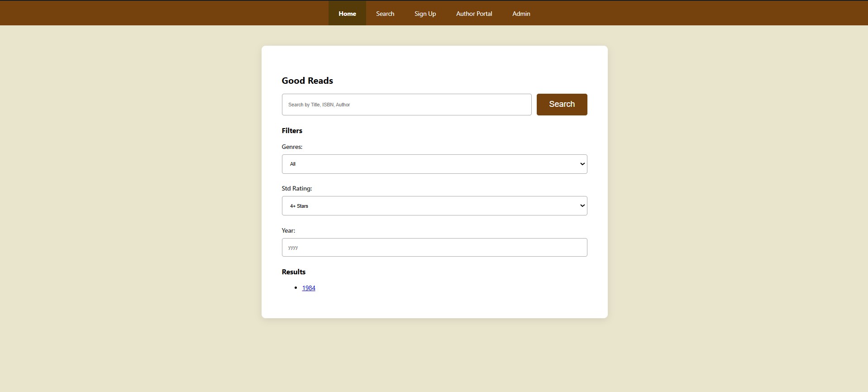
Task: Navigate to the Author Portal
Action: tap(474, 14)
